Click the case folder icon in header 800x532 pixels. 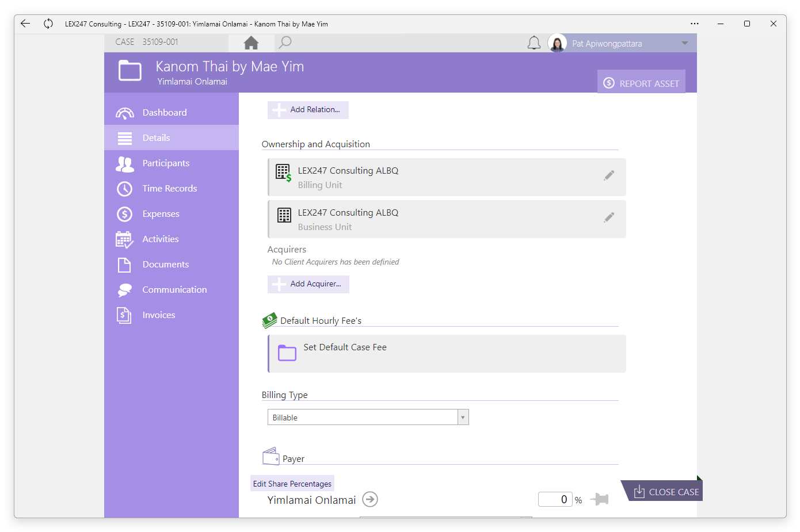click(130, 71)
